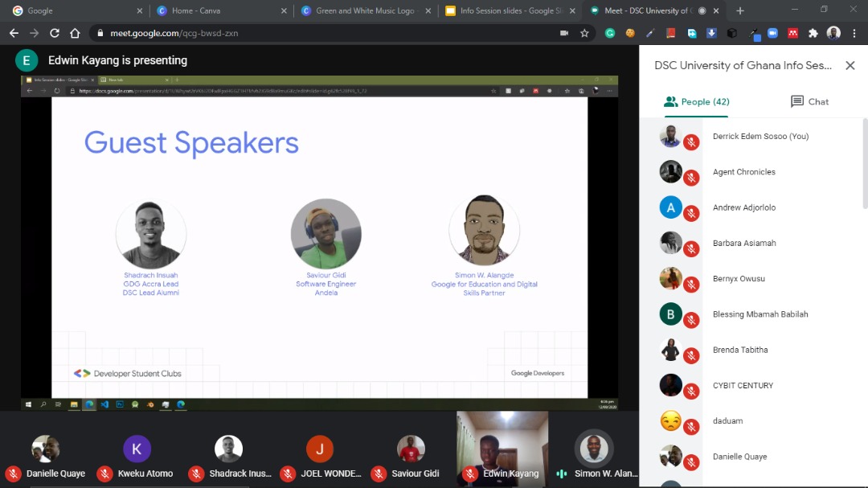Open a new browser tab
Viewport: 868px width, 488px height.
740,10
